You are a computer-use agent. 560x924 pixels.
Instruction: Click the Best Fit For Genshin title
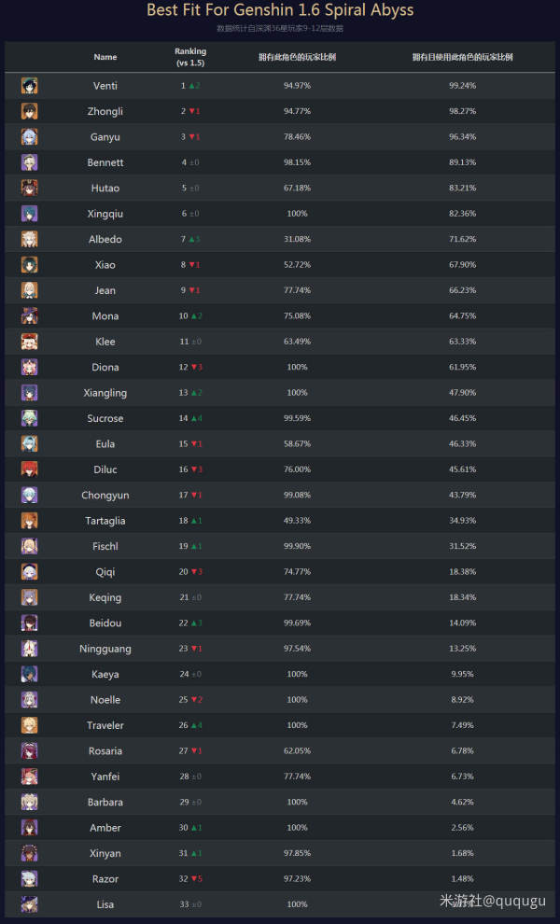point(280,10)
